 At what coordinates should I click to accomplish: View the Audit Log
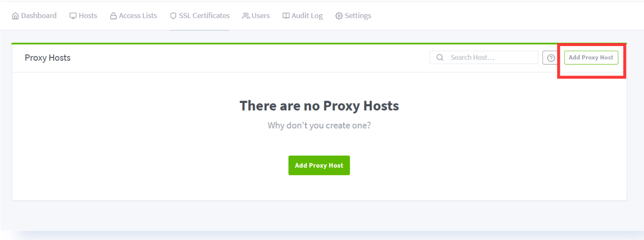coord(307,16)
